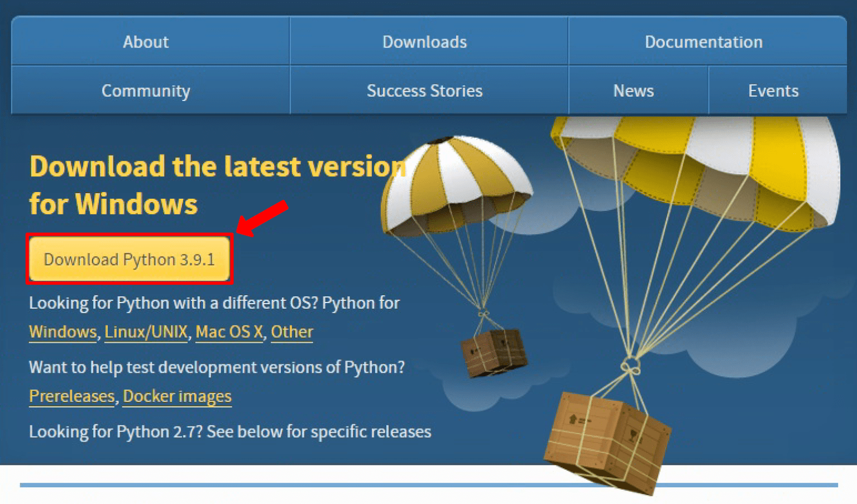Open downloads for Other operating systems
This screenshot has height=504, width=857.
(291, 332)
